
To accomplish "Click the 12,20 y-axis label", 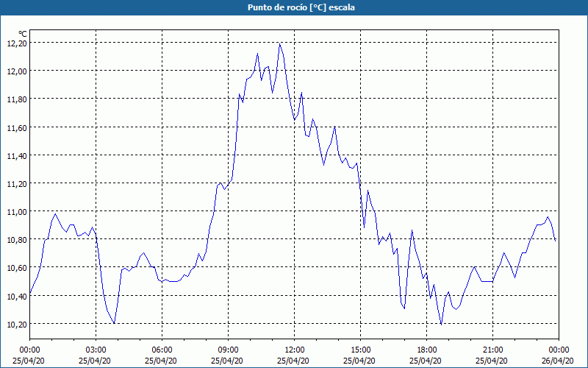I will point(17,43).
